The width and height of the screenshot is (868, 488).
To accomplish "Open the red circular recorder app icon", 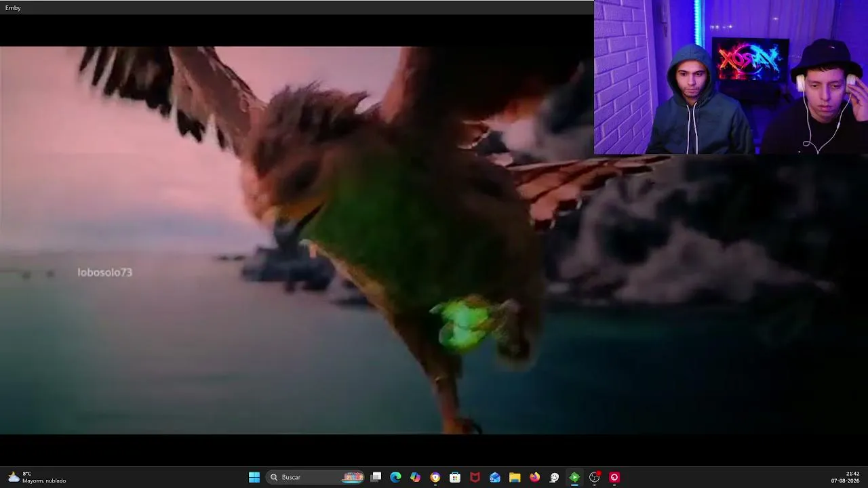I will pos(614,477).
